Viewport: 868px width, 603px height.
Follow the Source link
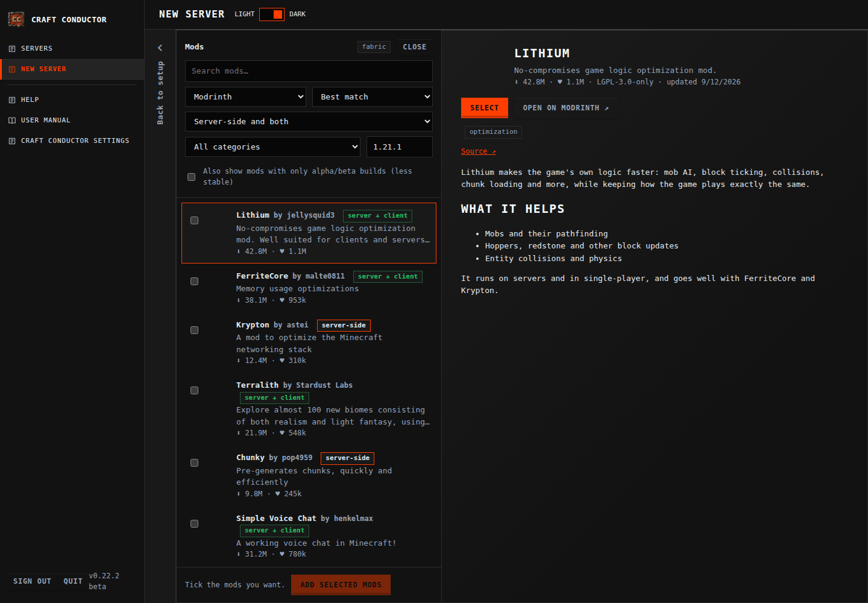pyautogui.click(x=479, y=152)
